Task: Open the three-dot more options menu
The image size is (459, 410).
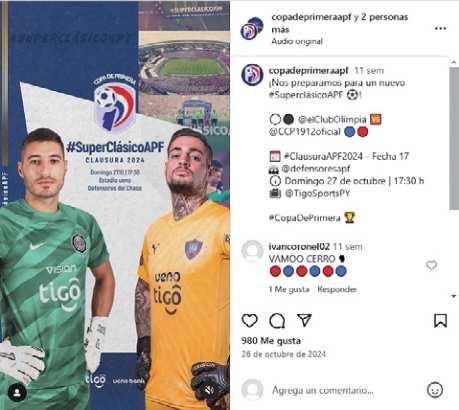Action: (x=440, y=29)
